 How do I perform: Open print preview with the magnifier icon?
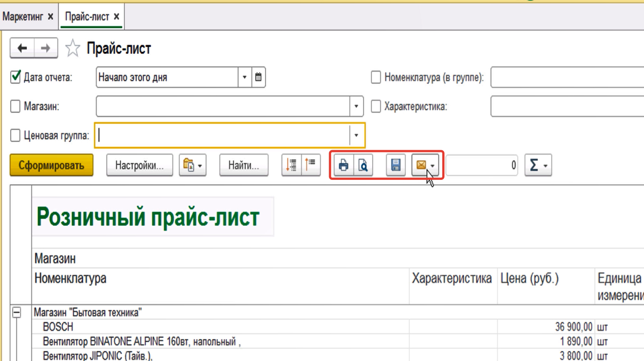click(363, 165)
